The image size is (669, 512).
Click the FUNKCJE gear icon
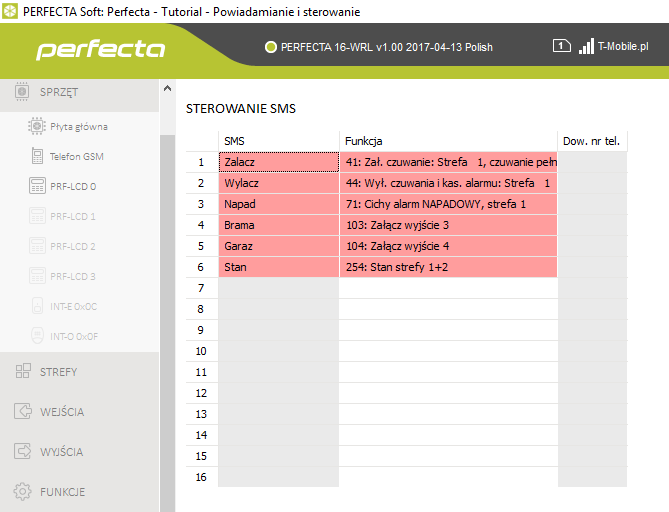pyautogui.click(x=23, y=492)
